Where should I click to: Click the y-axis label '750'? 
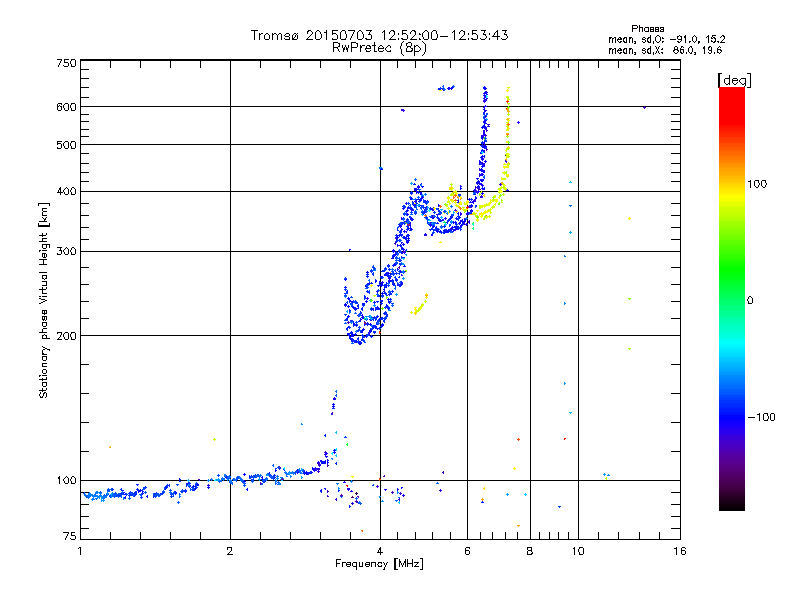point(66,63)
